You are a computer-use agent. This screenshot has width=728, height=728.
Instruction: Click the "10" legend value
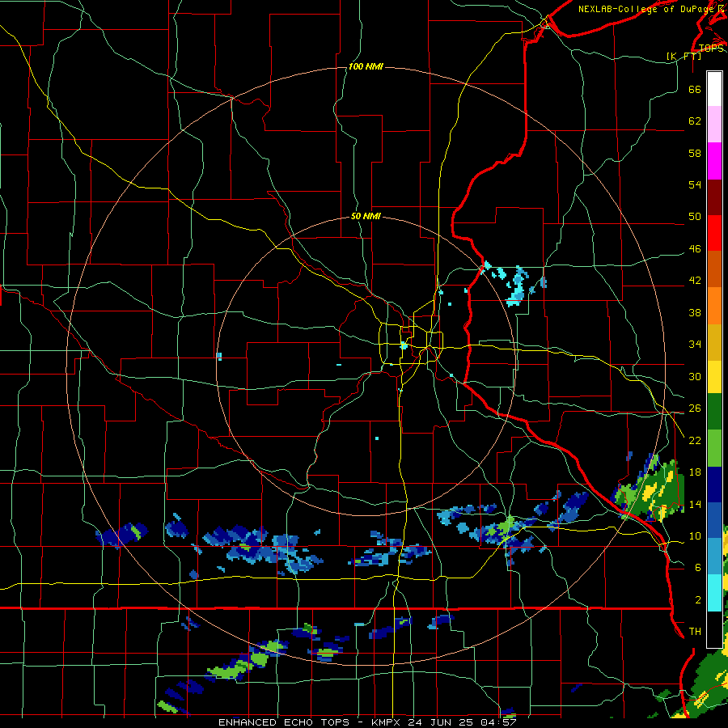tap(695, 535)
